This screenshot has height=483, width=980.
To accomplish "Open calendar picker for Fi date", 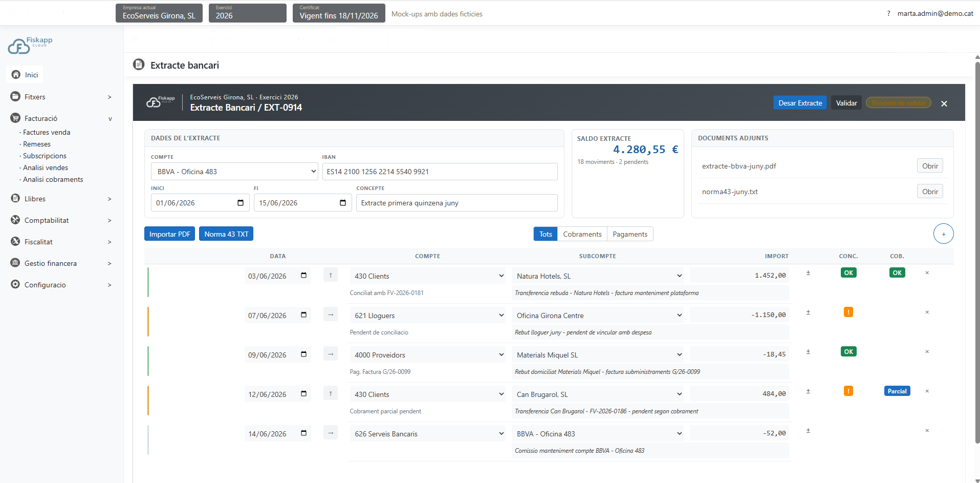I will [343, 203].
